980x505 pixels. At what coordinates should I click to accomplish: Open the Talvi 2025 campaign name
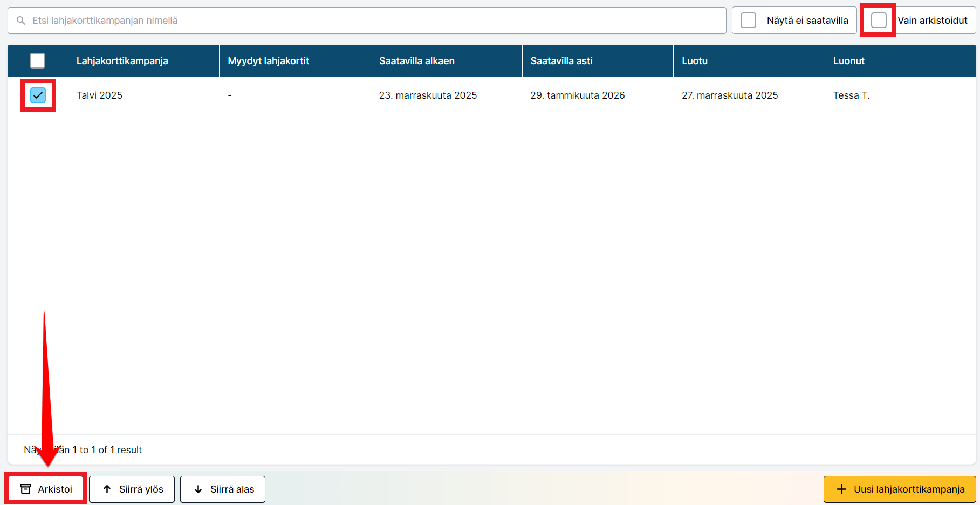(99, 95)
